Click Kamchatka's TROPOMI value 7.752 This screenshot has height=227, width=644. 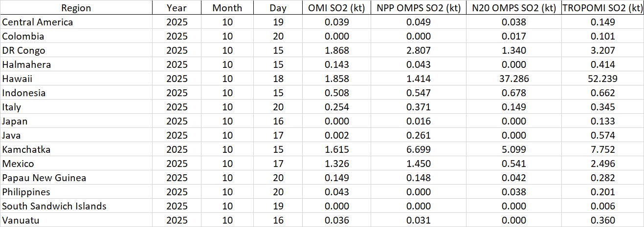click(602, 149)
